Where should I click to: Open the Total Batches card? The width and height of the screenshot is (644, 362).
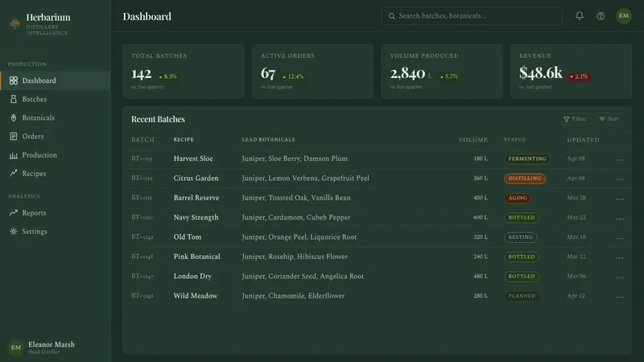pyautogui.click(x=184, y=72)
